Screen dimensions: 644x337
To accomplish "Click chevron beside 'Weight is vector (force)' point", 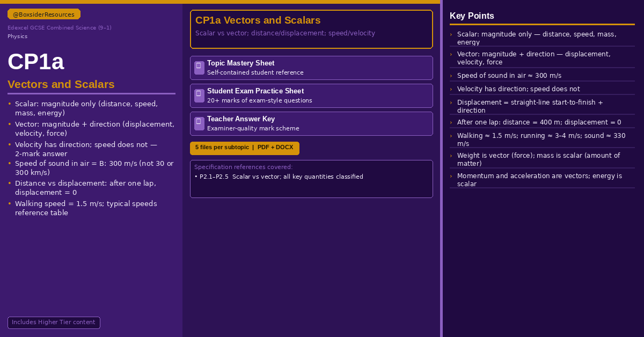I will point(451,156).
